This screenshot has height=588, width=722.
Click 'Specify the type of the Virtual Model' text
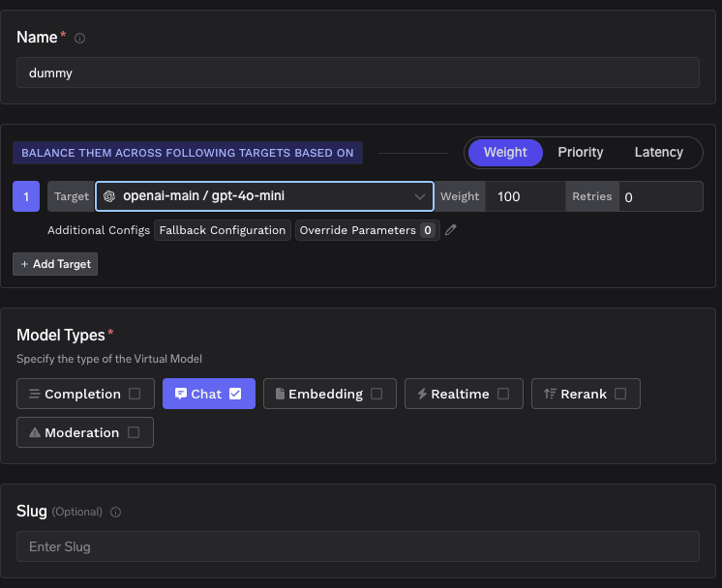pyautogui.click(x=109, y=359)
